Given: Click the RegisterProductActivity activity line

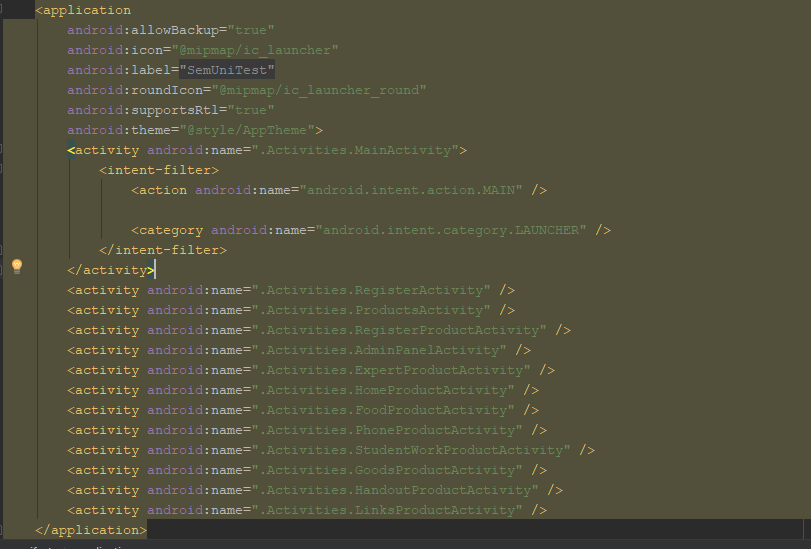Looking at the screenshot, I should [319, 330].
